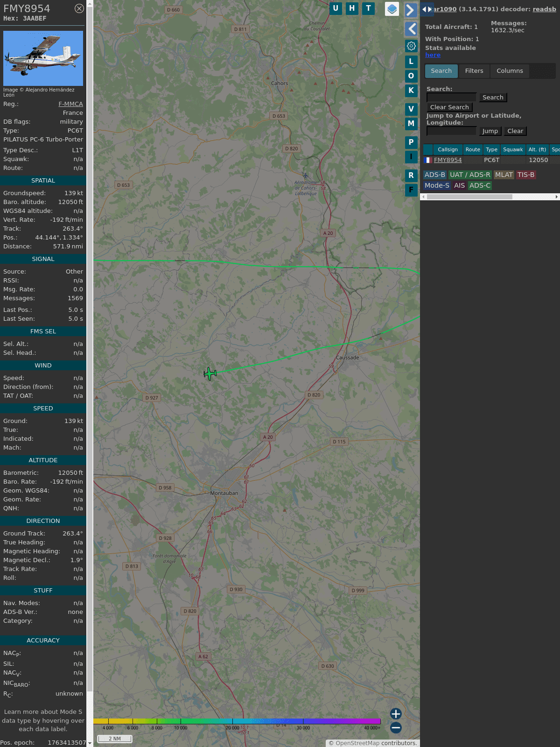This screenshot has height=747, width=560.
Task: Toggle the K map button
Action: (x=411, y=91)
